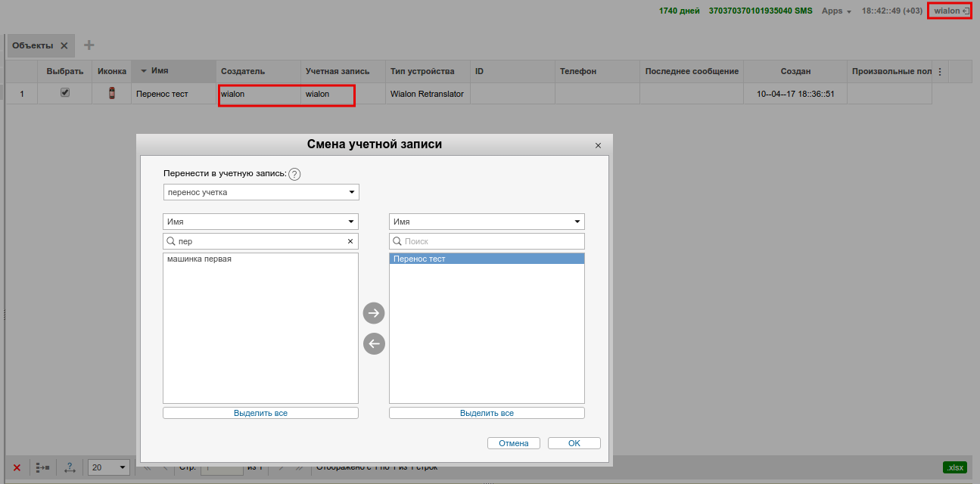Screen dimensions: 980x484
Task: Expand right list 'Имя' filter dropdown
Action: click(487, 222)
